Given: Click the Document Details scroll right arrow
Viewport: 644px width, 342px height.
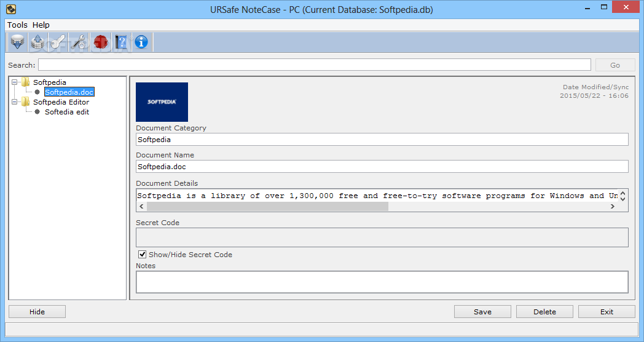Looking at the screenshot, I should tap(613, 206).
